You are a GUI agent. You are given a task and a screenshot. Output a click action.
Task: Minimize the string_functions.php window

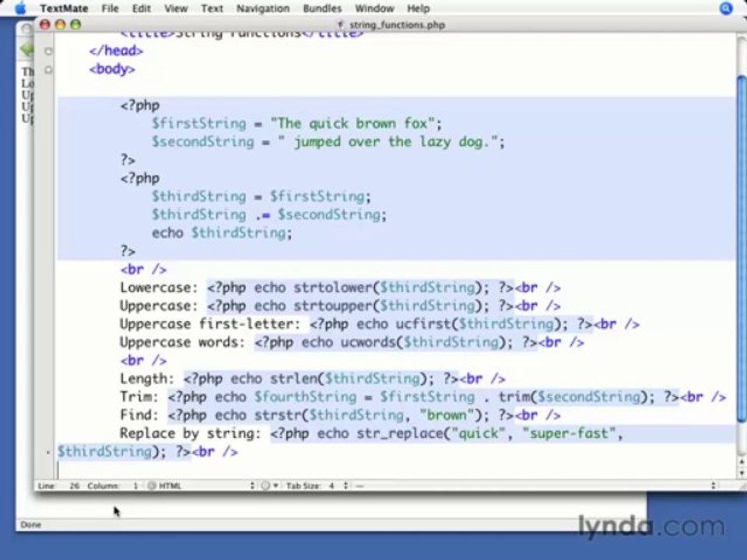tap(60, 25)
